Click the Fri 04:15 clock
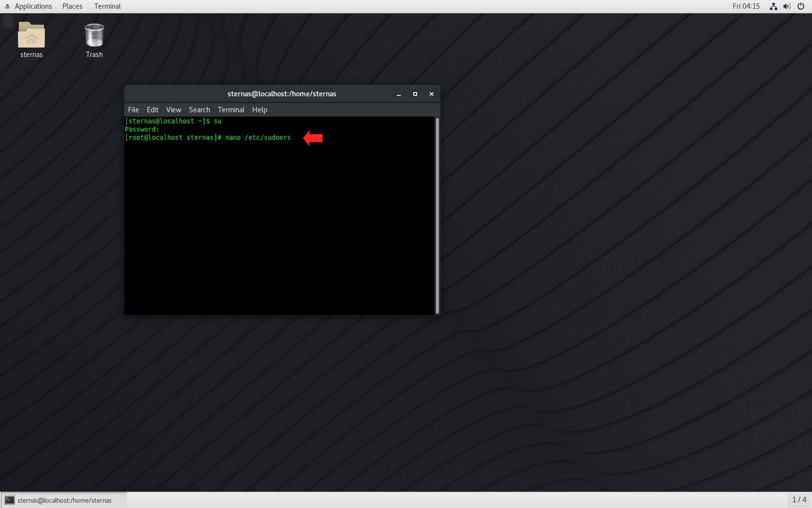 746,6
